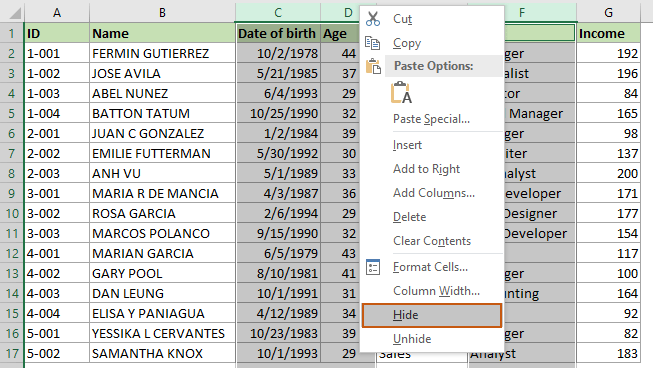This screenshot has width=653, height=368.
Task: Click cell DAN LEUNG
Action: 162,293
